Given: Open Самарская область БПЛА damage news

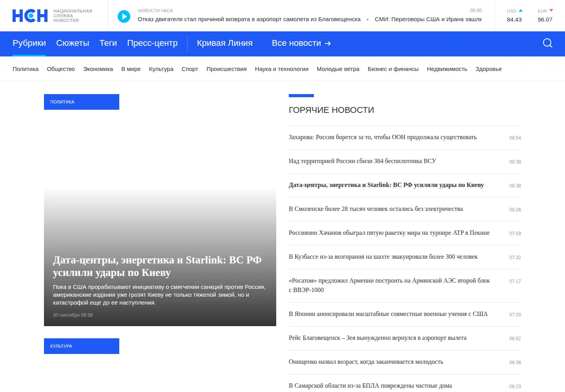Looking at the screenshot, I should [370, 386].
